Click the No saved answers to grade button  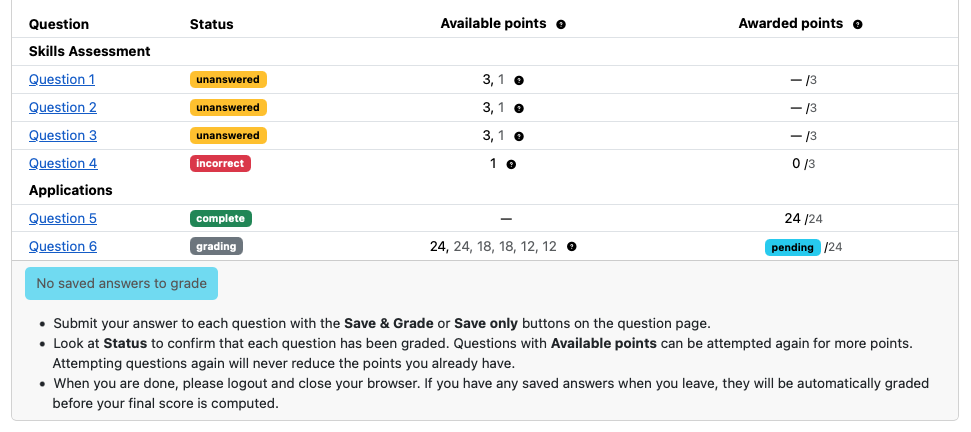[121, 283]
